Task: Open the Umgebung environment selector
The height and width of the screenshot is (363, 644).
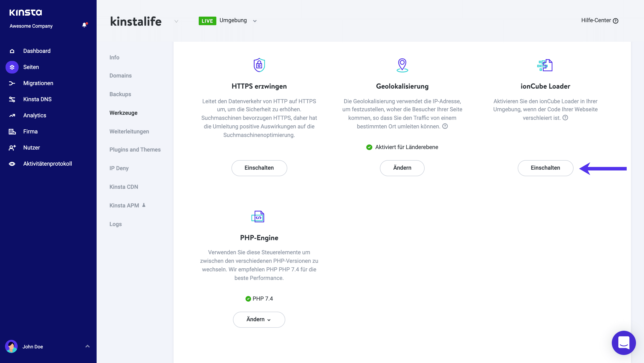Action: [255, 21]
